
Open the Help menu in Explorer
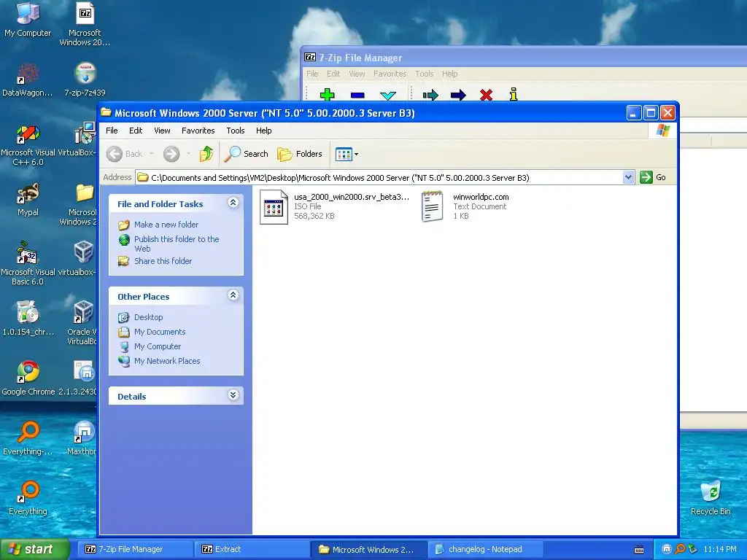click(x=263, y=131)
